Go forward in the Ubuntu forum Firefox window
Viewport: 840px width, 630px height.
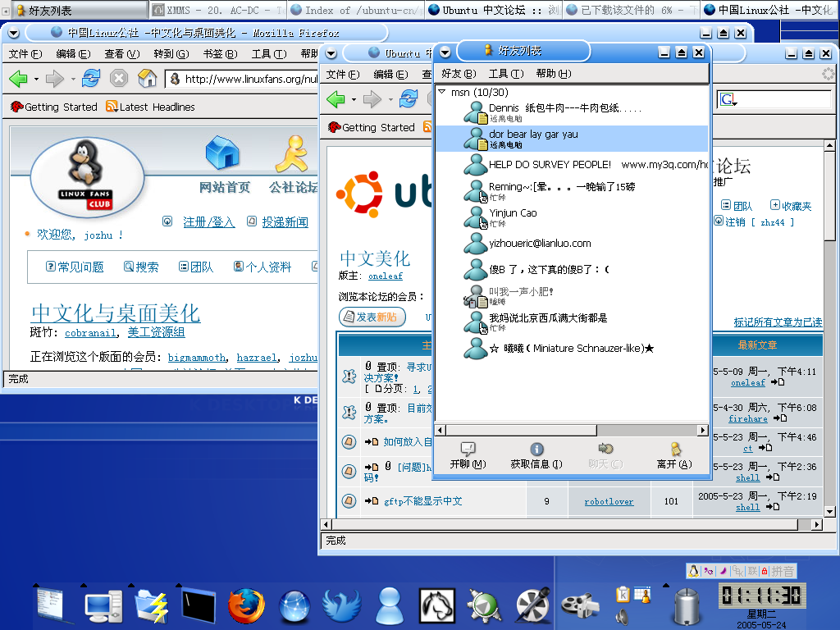tap(372, 99)
